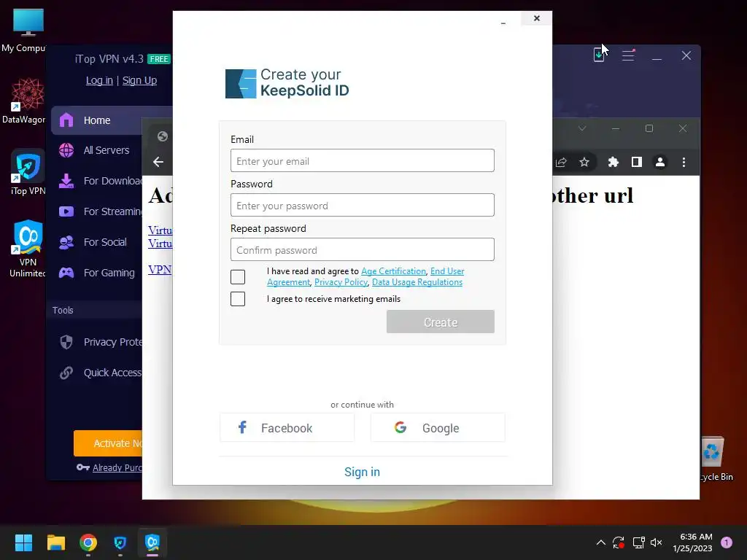Click the Sign in link
The image size is (747, 560).
click(362, 472)
